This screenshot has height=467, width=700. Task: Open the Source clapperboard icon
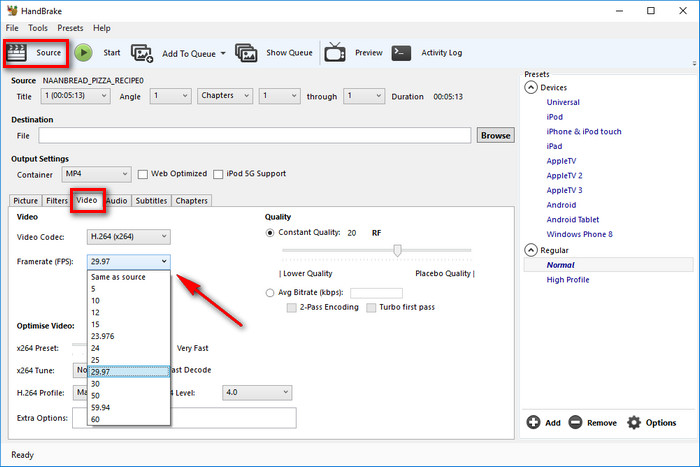click(17, 53)
